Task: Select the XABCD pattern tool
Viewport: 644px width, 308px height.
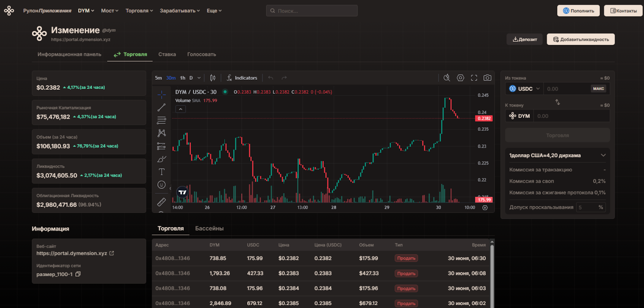Action: pos(161,133)
